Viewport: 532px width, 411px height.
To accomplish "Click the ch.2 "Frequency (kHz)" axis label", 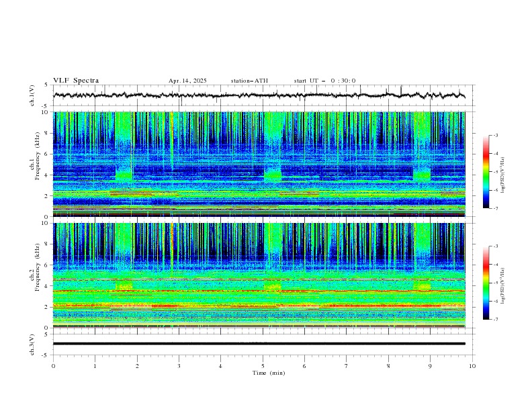I will pos(38,267).
